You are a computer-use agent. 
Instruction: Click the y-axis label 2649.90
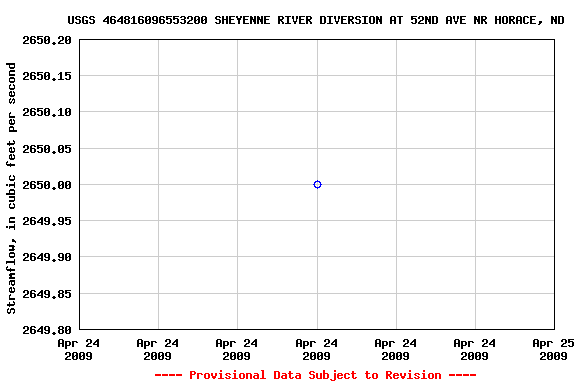click(47, 257)
